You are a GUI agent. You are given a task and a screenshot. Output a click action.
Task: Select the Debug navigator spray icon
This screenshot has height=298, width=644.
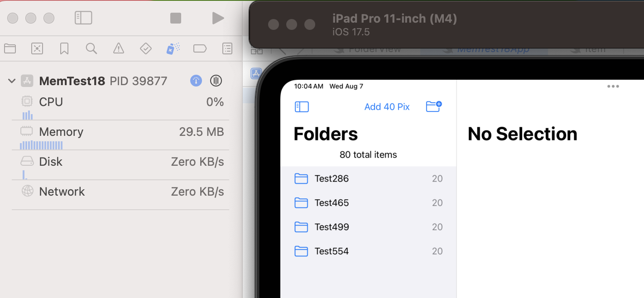click(173, 48)
